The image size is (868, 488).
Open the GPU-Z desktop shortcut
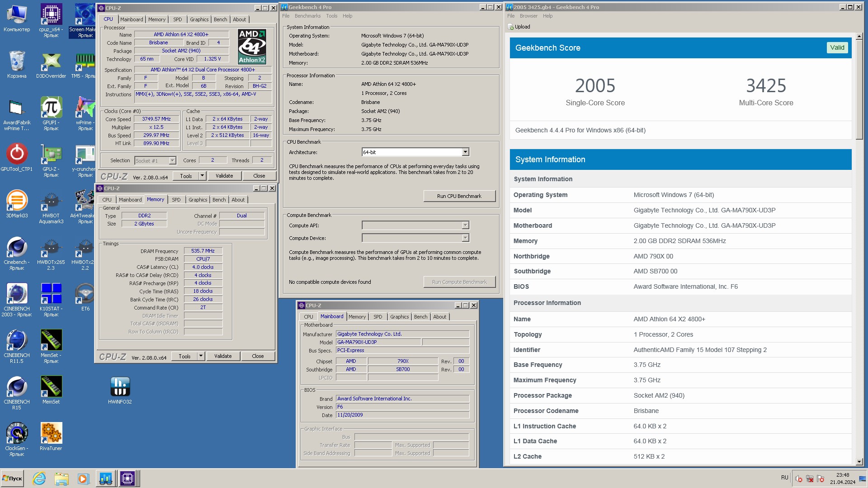tap(51, 160)
